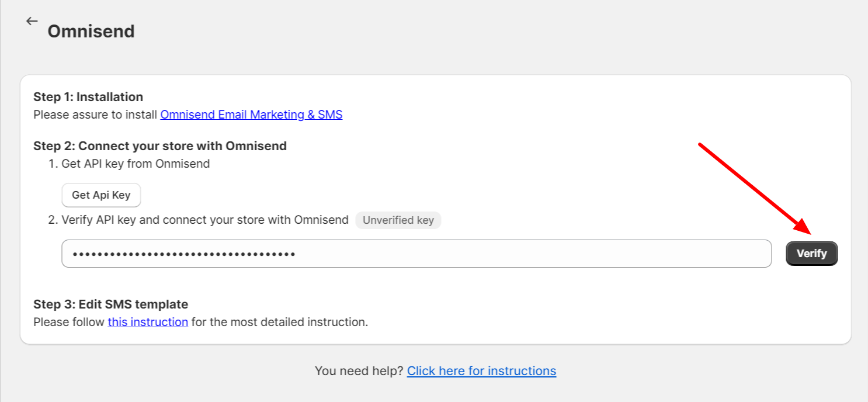This screenshot has width=868, height=402.
Task: Go back using the left arrow icon
Action: click(x=32, y=21)
